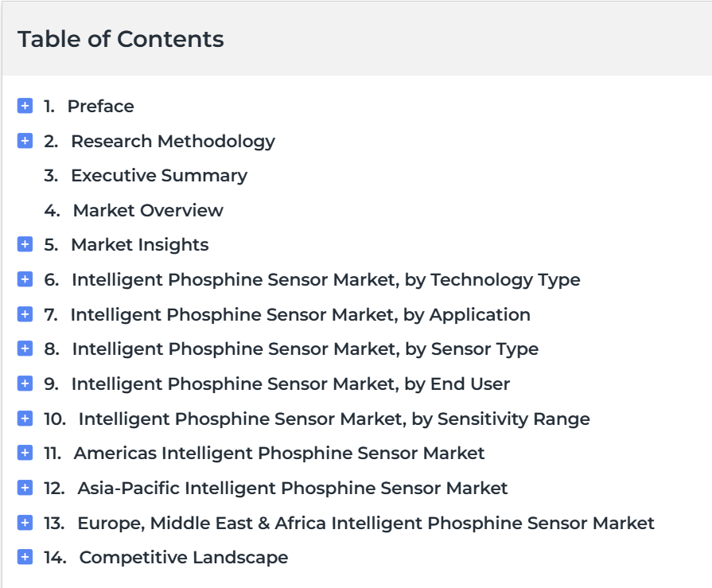
Task: Click plus icon beside Europe, Middle East & Africa
Action: [25, 523]
